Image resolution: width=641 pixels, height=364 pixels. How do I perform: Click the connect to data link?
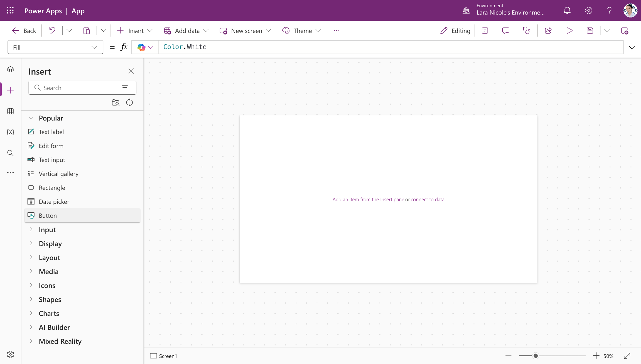tap(427, 200)
